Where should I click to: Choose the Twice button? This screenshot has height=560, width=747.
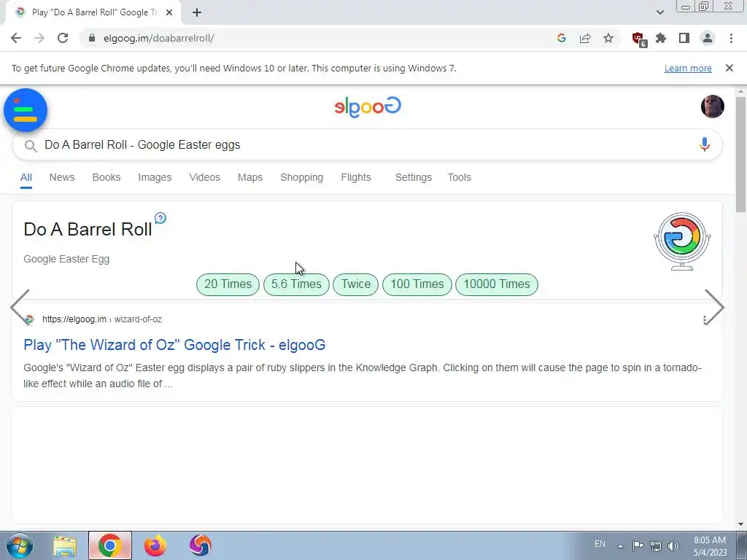tap(356, 284)
